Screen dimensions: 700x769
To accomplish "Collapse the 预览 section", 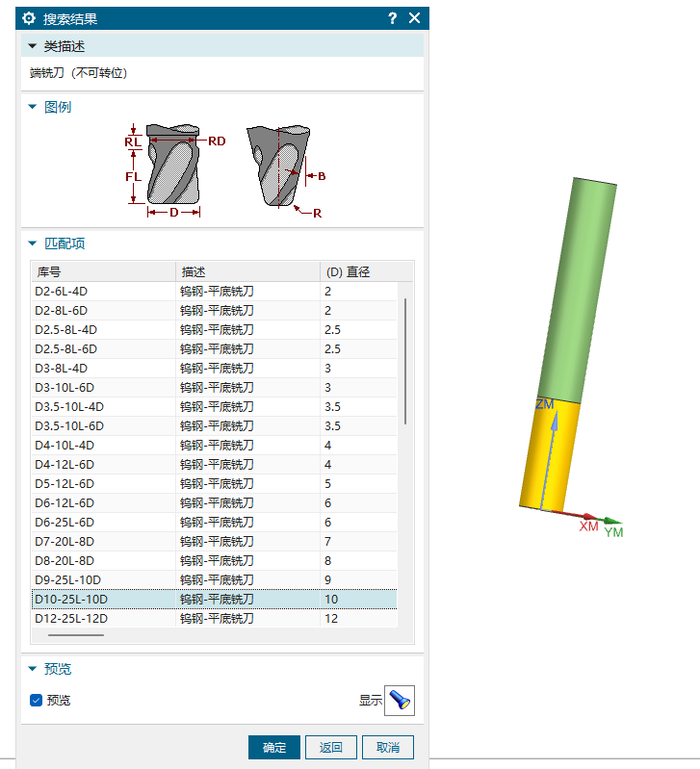I will coord(32,669).
